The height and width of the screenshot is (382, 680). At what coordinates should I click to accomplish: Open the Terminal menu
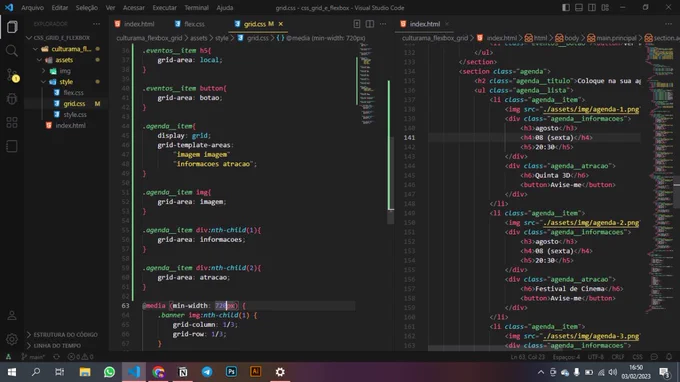coord(196,8)
